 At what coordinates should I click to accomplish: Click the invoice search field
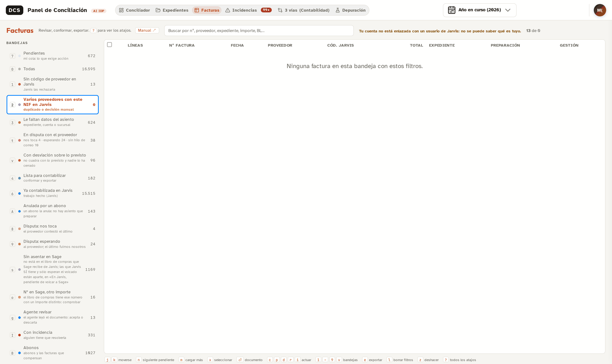coord(259,31)
